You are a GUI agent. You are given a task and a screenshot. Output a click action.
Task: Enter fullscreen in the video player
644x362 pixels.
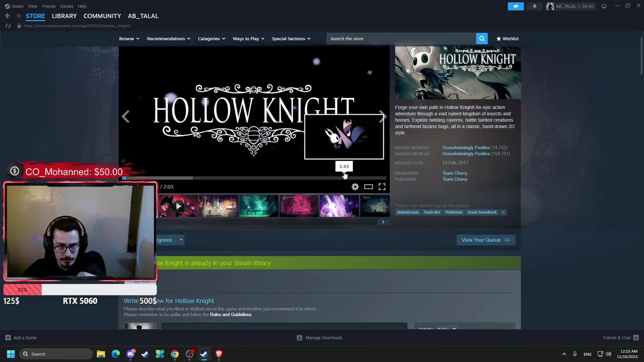click(x=382, y=187)
